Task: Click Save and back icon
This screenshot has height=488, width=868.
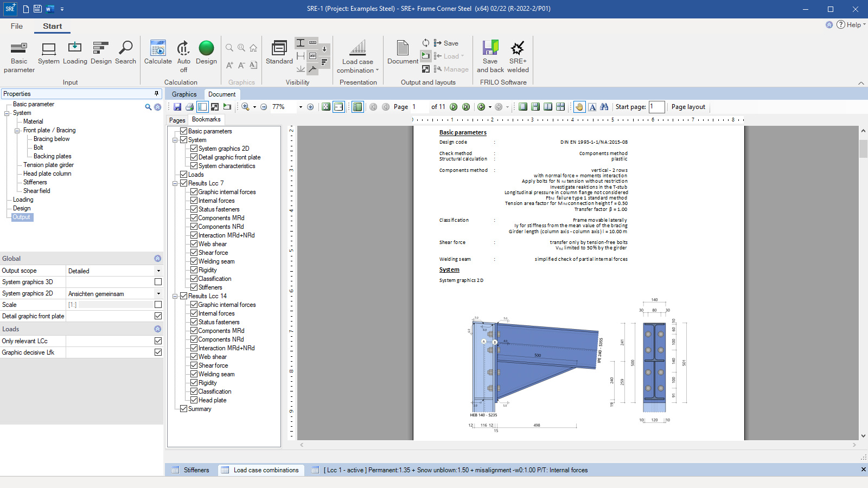Action: pyautogui.click(x=490, y=57)
